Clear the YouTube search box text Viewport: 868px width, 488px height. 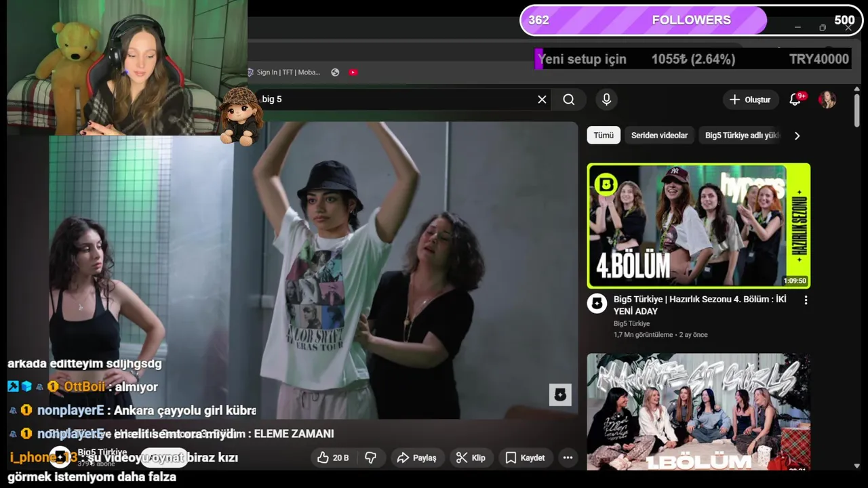(542, 100)
